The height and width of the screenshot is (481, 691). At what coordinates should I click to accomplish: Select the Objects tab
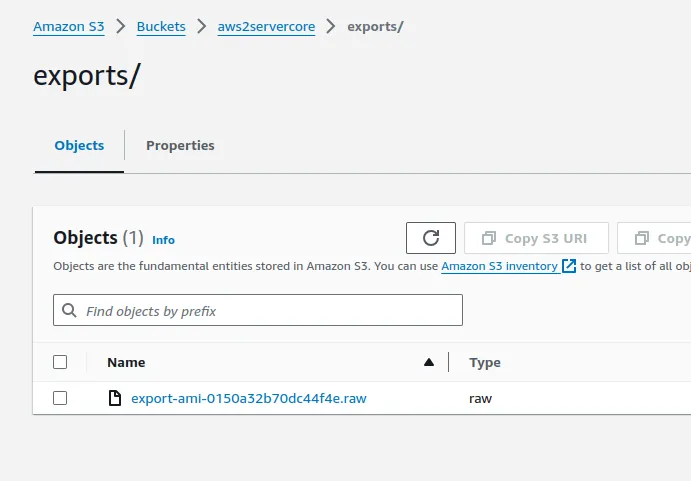[x=79, y=145]
